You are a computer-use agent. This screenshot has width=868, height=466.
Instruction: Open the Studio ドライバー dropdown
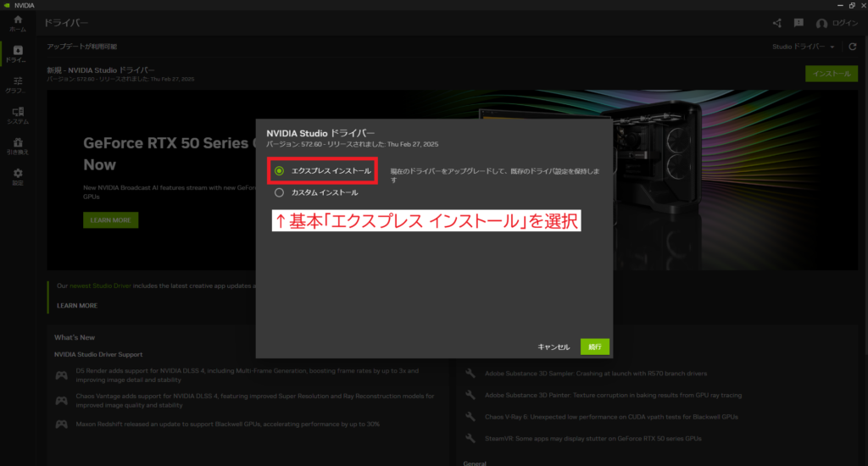804,47
